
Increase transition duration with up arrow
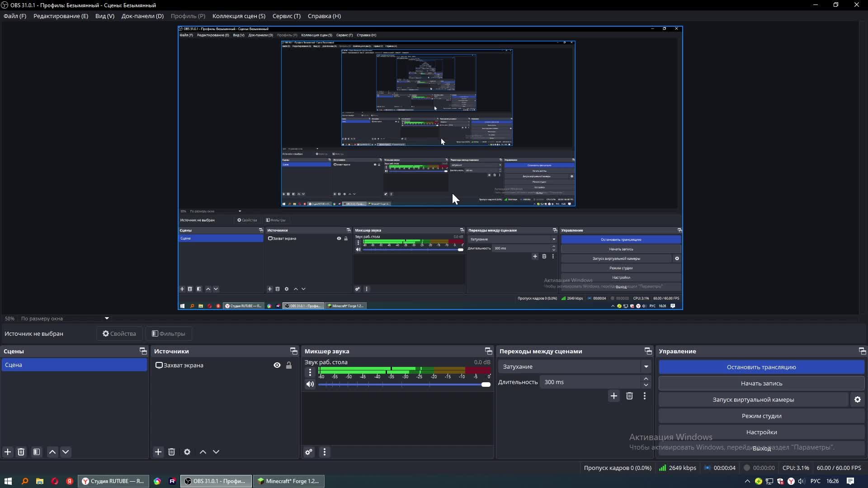coord(646,379)
